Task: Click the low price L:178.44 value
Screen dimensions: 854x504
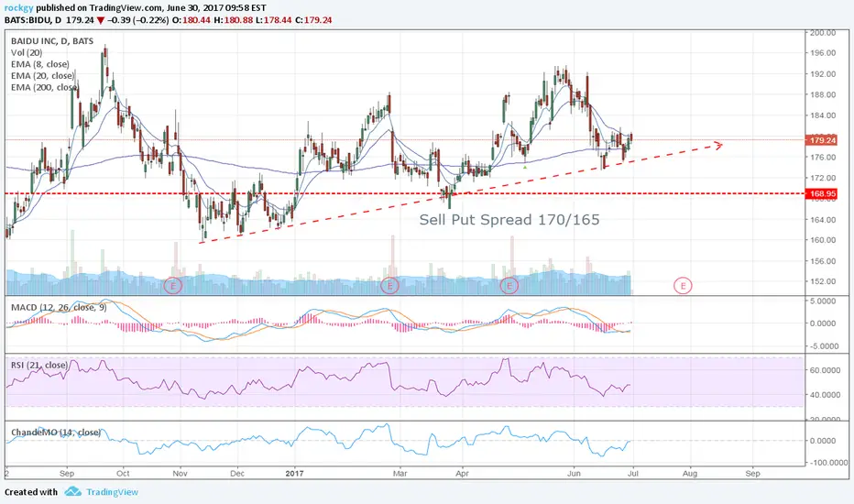Action: pyautogui.click(x=274, y=20)
